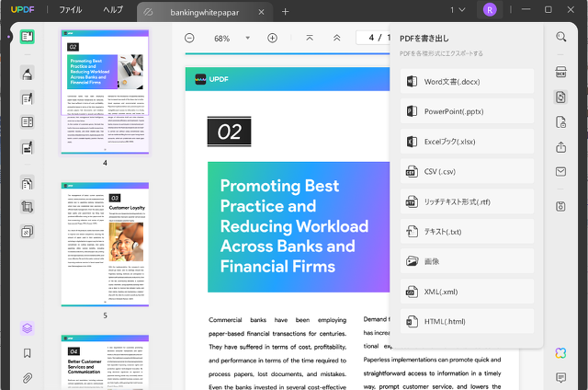
Task: Choose the Excelブック(.xlsx) export option
Action: [466, 142]
